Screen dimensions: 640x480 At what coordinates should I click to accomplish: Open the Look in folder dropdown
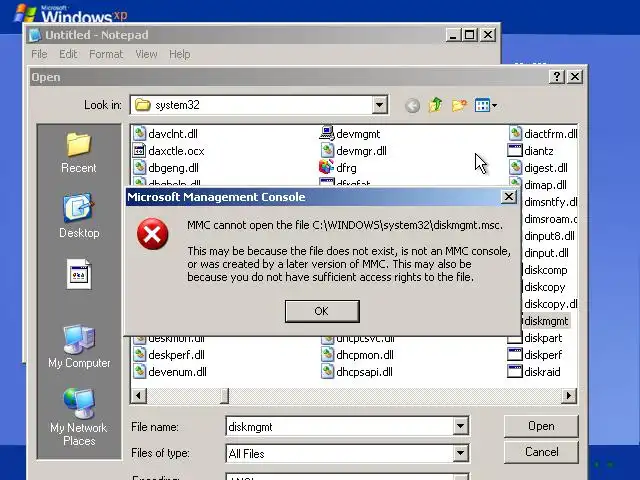tap(379, 105)
